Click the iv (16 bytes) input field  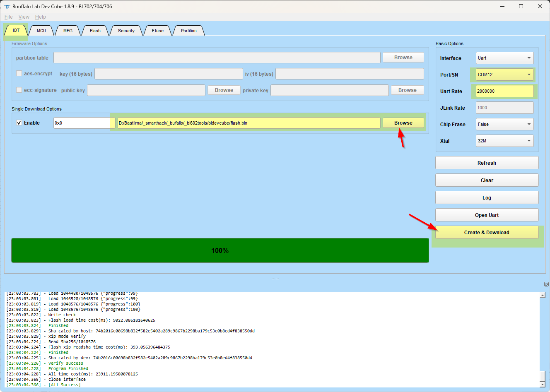(350, 74)
